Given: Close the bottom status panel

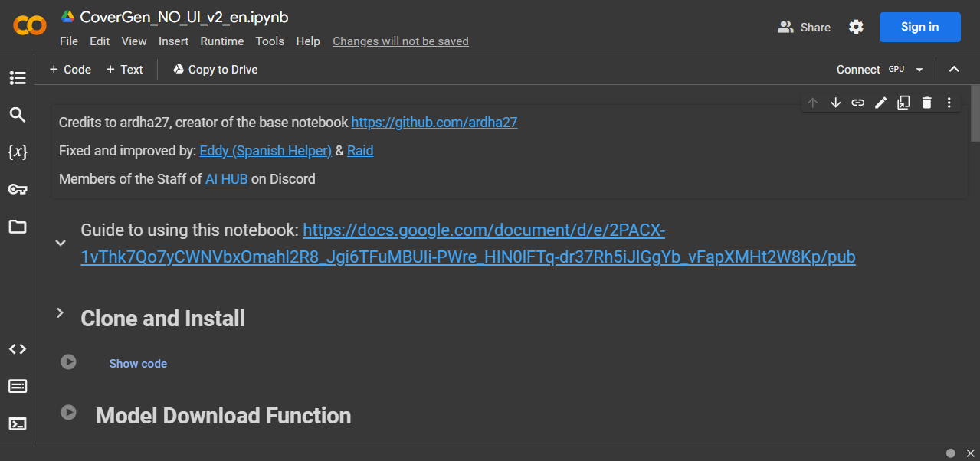Looking at the screenshot, I should [x=970, y=453].
